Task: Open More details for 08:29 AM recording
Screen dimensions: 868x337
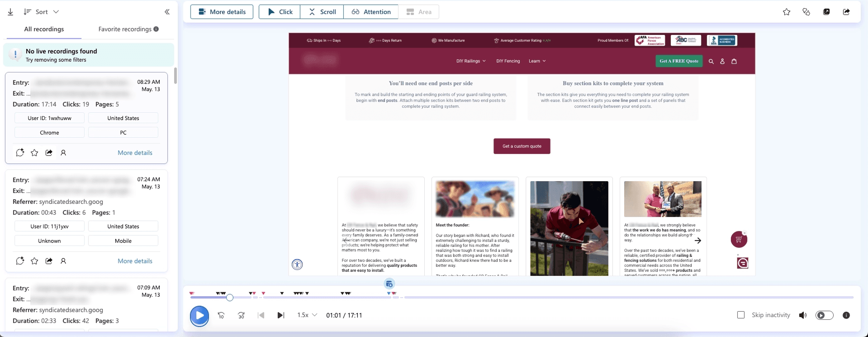Action: pyautogui.click(x=135, y=153)
